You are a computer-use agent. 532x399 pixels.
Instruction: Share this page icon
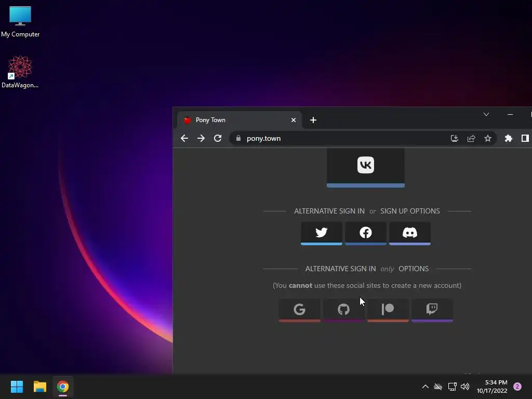[x=471, y=138]
